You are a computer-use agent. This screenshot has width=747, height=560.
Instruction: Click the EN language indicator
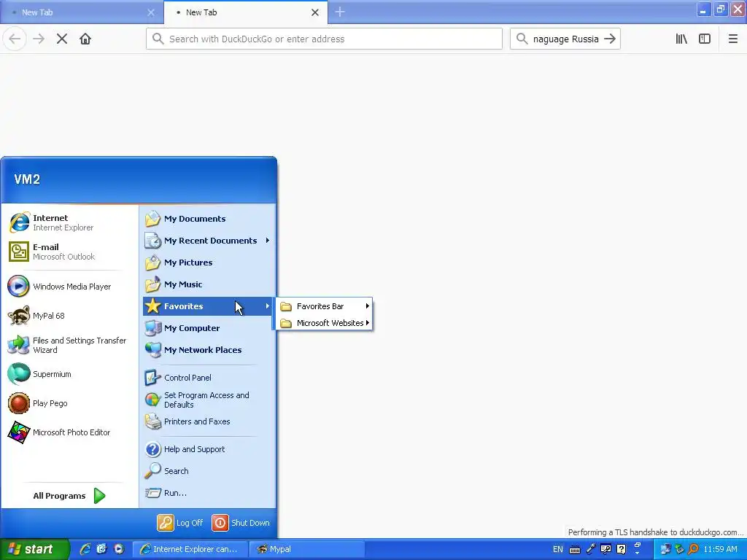pos(558,549)
